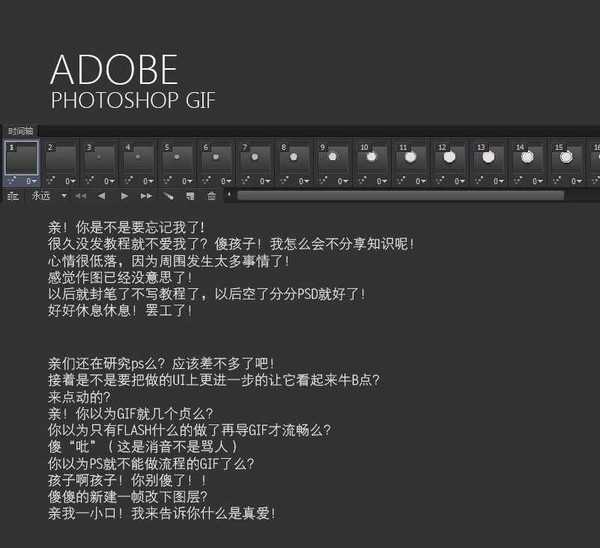Delete selected frame with trash icon

(211, 196)
